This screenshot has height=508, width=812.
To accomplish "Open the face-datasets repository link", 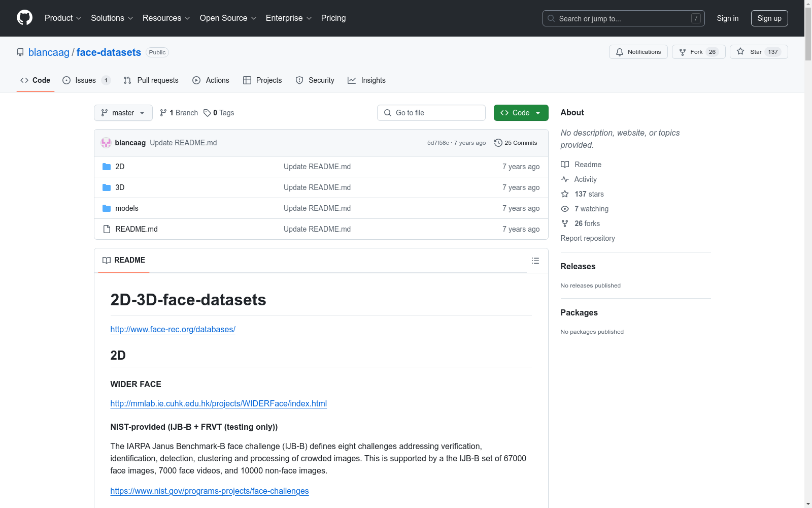I will [109, 52].
